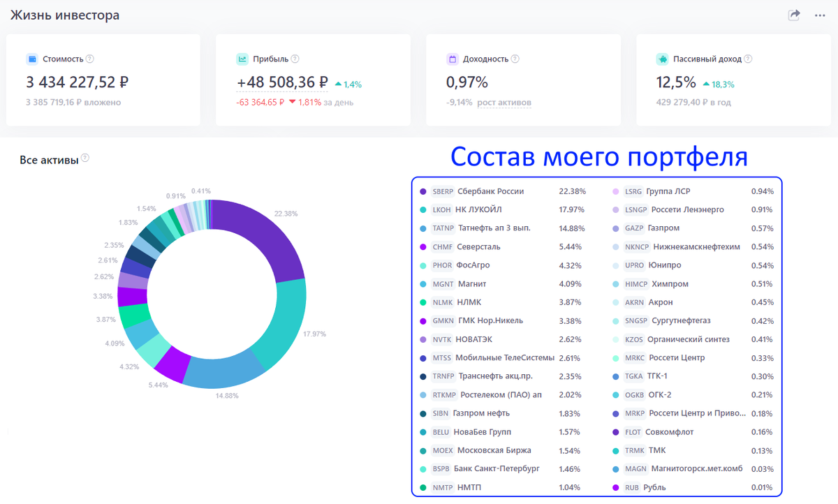Select the Группа ЛСР legend entry

pos(693,191)
